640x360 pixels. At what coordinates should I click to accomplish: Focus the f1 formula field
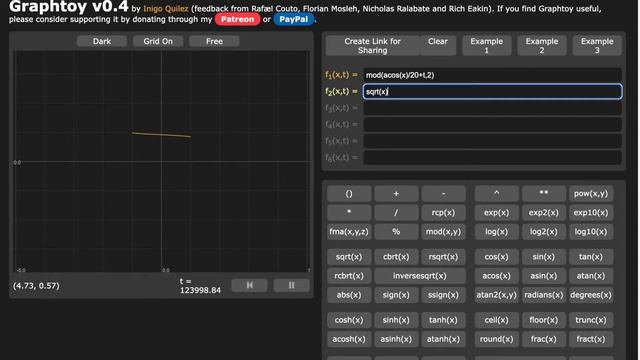point(493,75)
